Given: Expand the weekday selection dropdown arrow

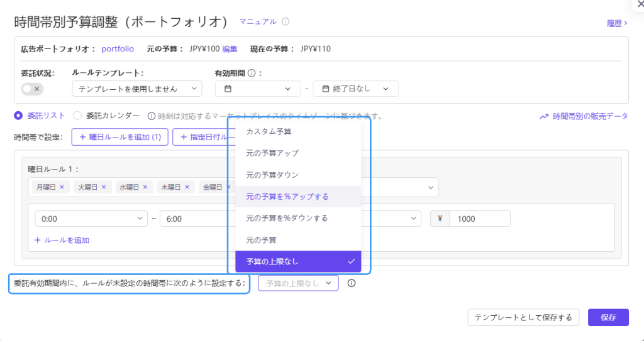Looking at the screenshot, I should (x=431, y=188).
